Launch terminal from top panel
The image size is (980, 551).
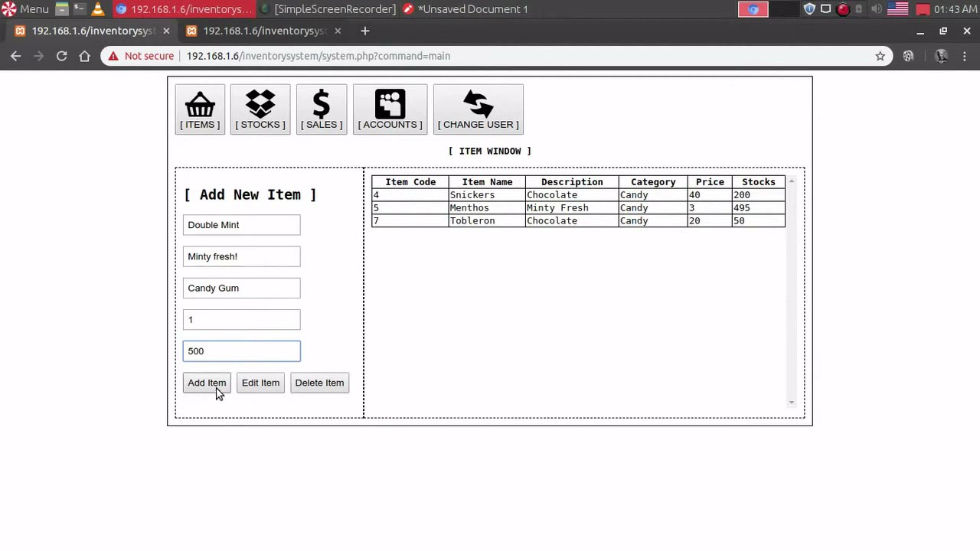(x=80, y=9)
